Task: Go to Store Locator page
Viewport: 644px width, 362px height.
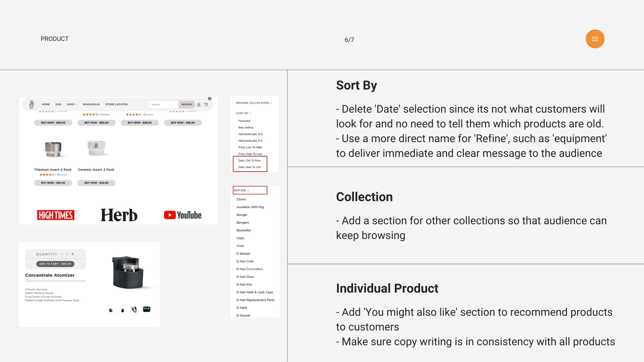Action: coord(116,105)
